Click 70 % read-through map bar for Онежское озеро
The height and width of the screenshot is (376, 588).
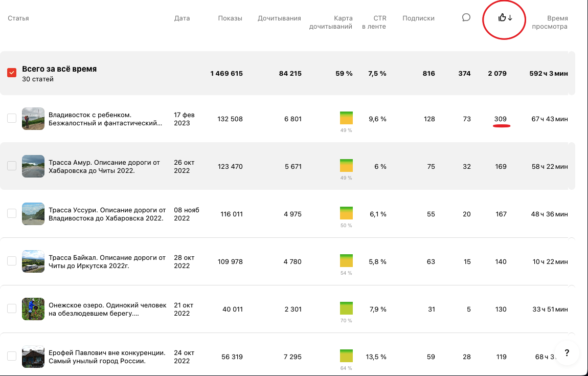point(346,308)
